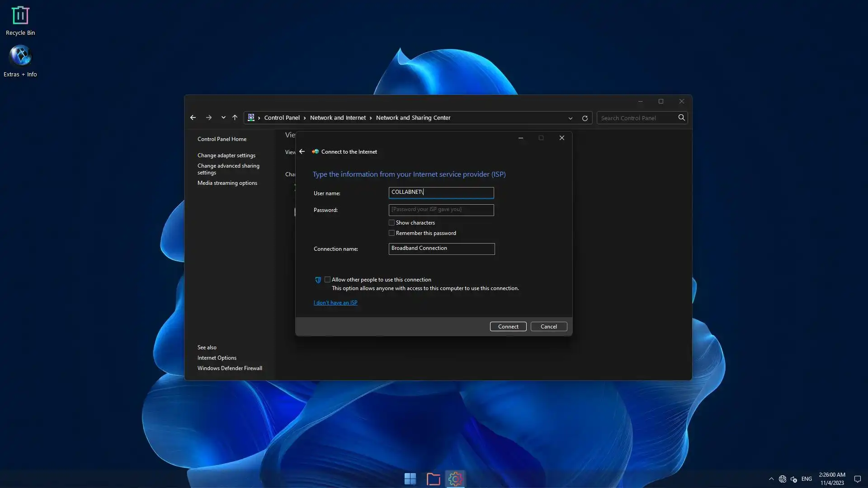
Task: Click the search magnifier icon
Action: (681, 118)
